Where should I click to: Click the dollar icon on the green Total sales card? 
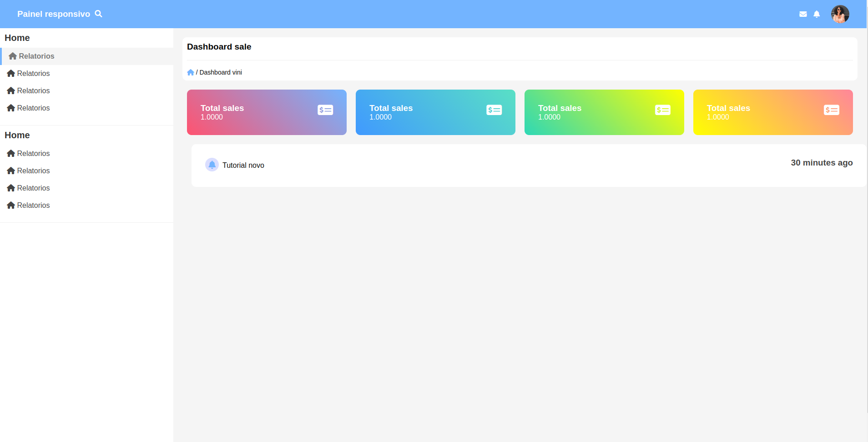663,110
